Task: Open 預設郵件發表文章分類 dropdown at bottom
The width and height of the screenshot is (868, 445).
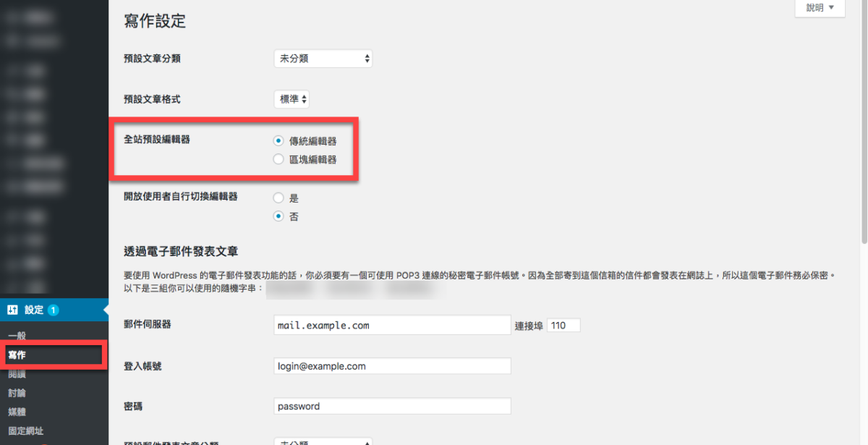Action: (323, 441)
